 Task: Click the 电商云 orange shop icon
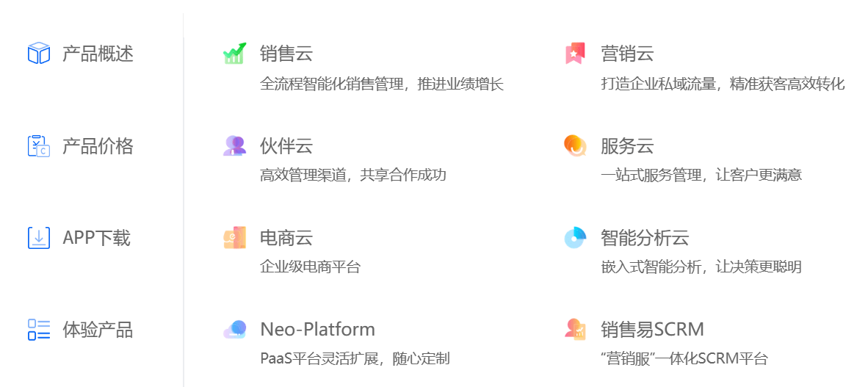tap(235, 237)
